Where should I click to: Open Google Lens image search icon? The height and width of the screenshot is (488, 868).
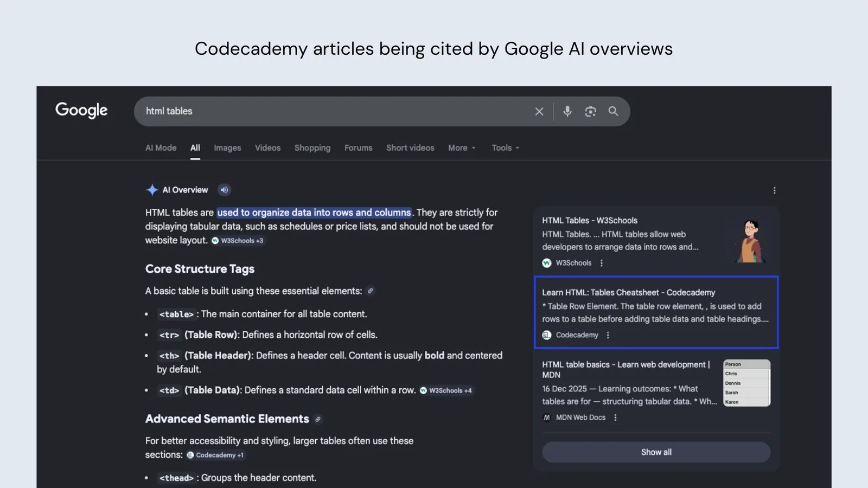pyautogui.click(x=590, y=111)
